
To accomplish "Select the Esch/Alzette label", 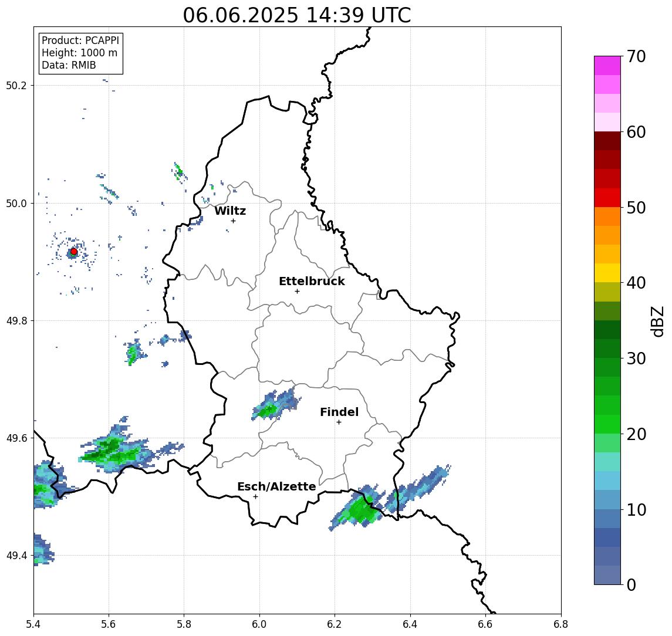I will (276, 486).
